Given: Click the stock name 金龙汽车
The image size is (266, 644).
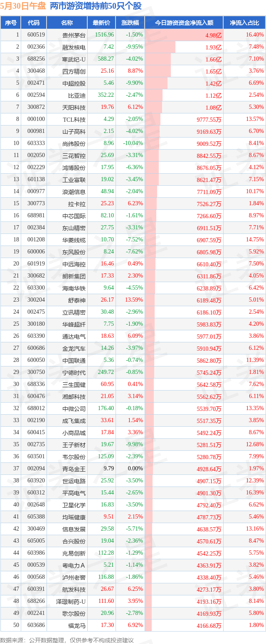Looking at the screenshot, I should (x=74, y=349).
